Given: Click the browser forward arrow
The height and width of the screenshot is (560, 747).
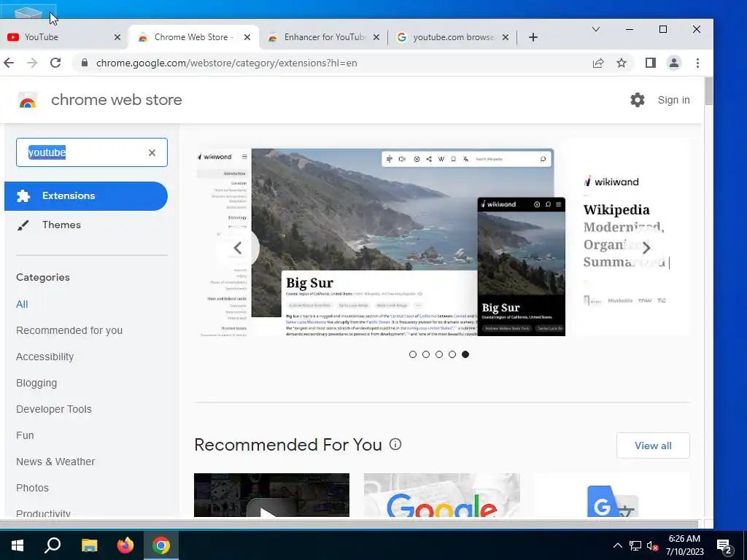Looking at the screenshot, I should (x=32, y=63).
